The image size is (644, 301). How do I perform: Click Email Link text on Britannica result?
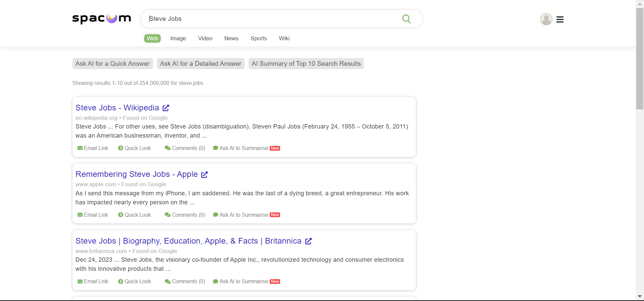pyautogui.click(x=96, y=281)
